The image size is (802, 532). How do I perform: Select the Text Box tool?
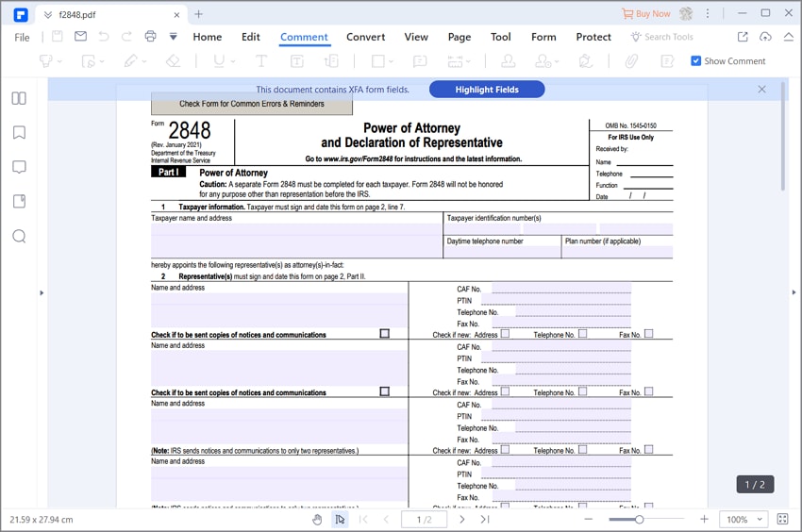pos(296,61)
